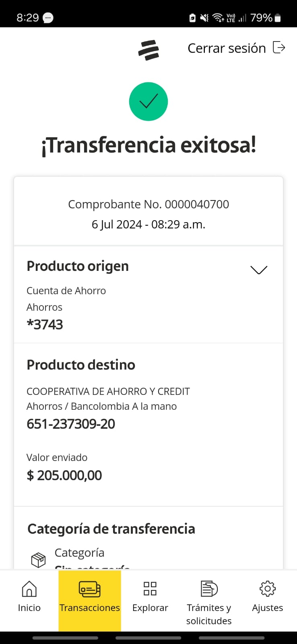This screenshot has height=644, width=297.
Task: Tap the Transacciones tab label
Action: point(89,608)
